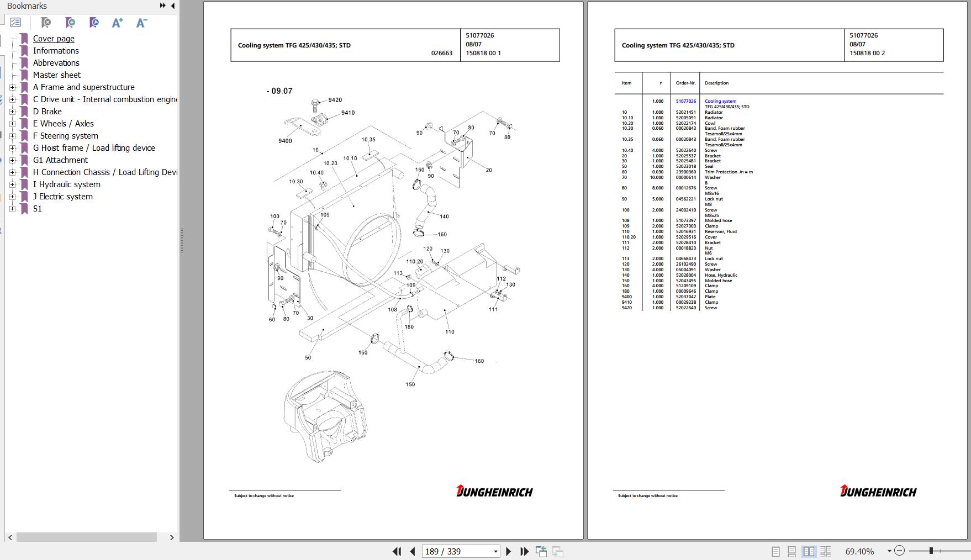971x560 pixels.
Task: Go to the previous page arrow
Action: click(411, 551)
